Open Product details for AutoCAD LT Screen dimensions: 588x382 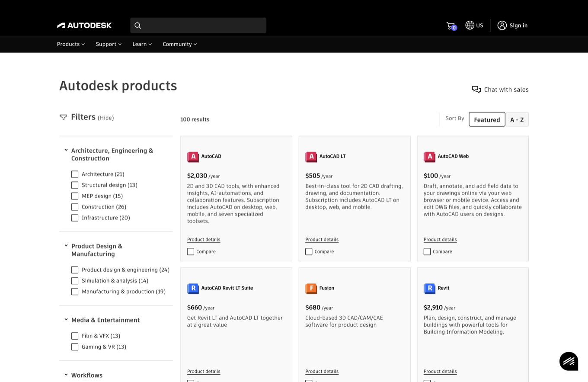coord(322,240)
